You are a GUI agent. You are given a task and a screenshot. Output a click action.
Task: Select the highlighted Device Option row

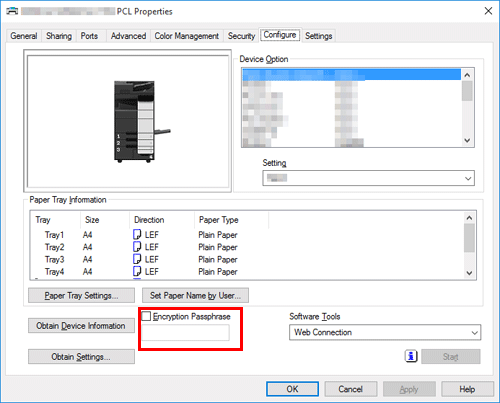[x=352, y=74]
